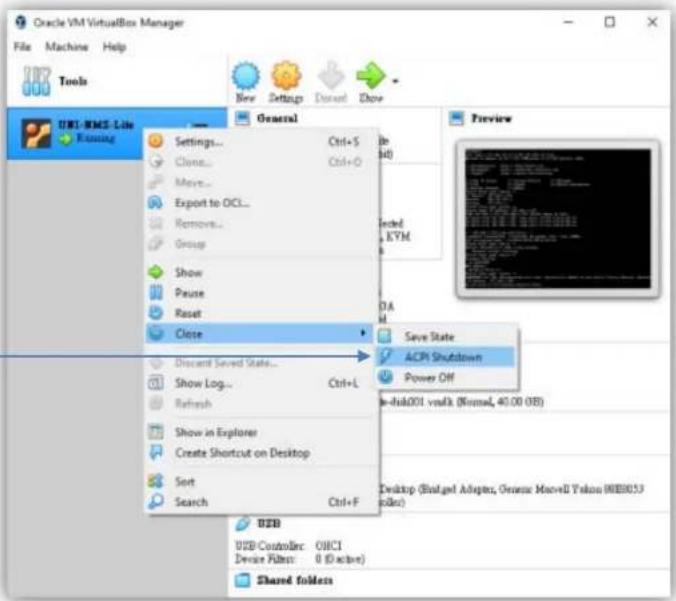The width and height of the screenshot is (676, 601).
Task: Choose Export to OCI... in context menu
Action: (260, 203)
